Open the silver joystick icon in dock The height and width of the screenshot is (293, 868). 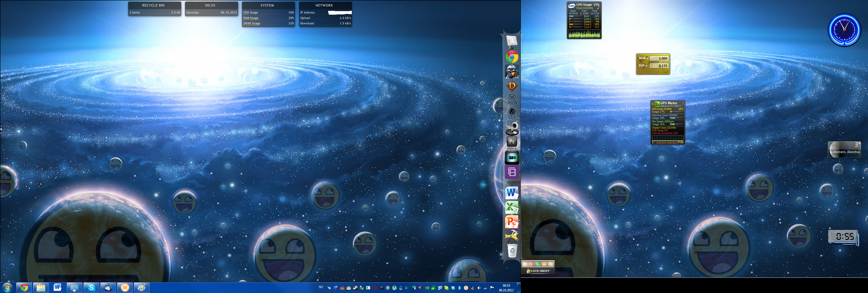pos(512,129)
